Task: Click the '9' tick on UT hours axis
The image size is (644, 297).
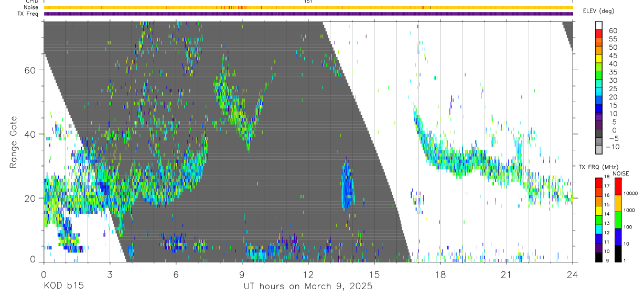Action: [242, 274]
